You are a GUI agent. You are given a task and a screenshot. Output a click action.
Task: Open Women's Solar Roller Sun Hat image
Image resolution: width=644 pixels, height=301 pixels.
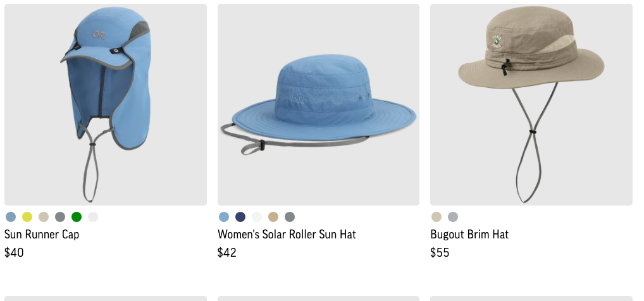pyautogui.click(x=318, y=105)
